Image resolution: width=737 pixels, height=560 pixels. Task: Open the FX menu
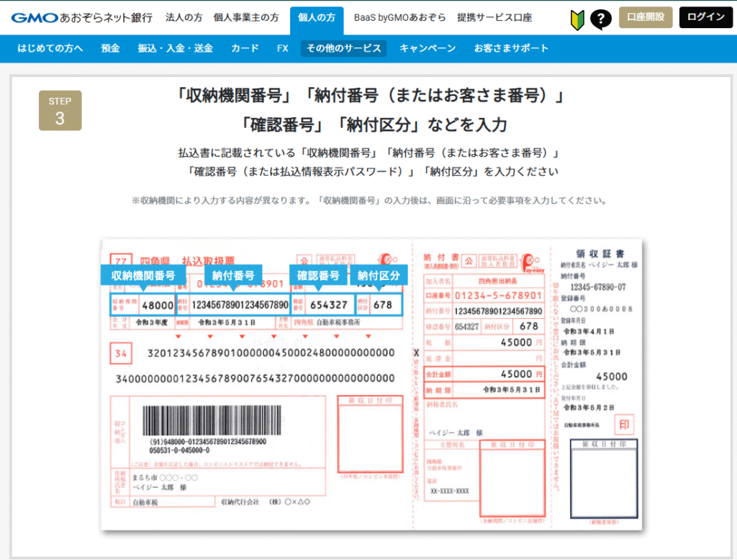(x=282, y=48)
